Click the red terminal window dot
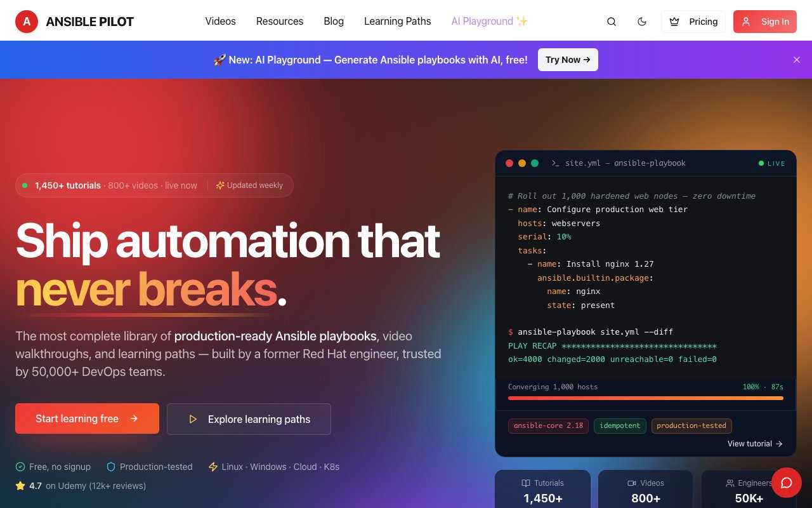Viewport: 812px width, 508px height. [x=509, y=163]
